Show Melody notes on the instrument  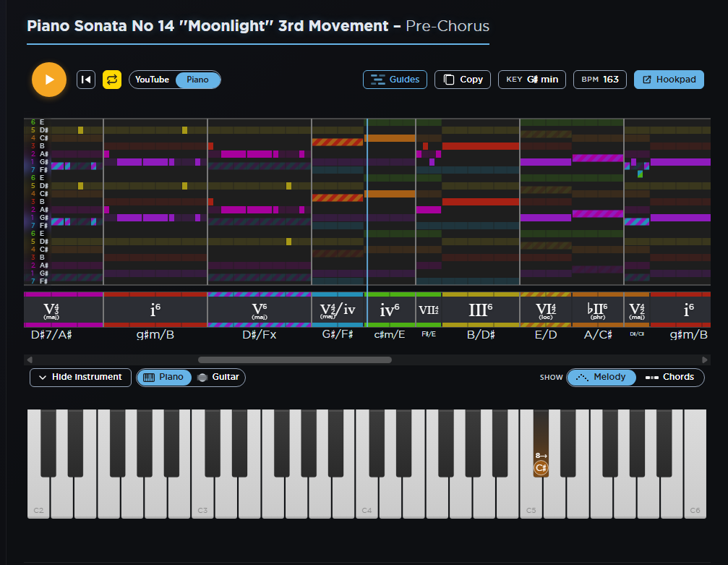click(601, 378)
